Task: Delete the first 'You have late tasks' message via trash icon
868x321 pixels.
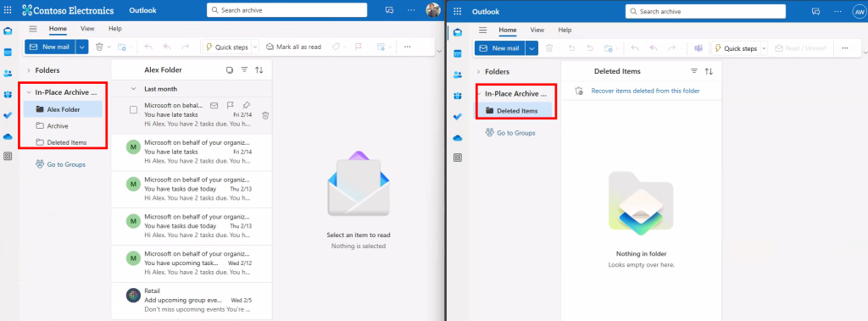Action: [x=265, y=115]
